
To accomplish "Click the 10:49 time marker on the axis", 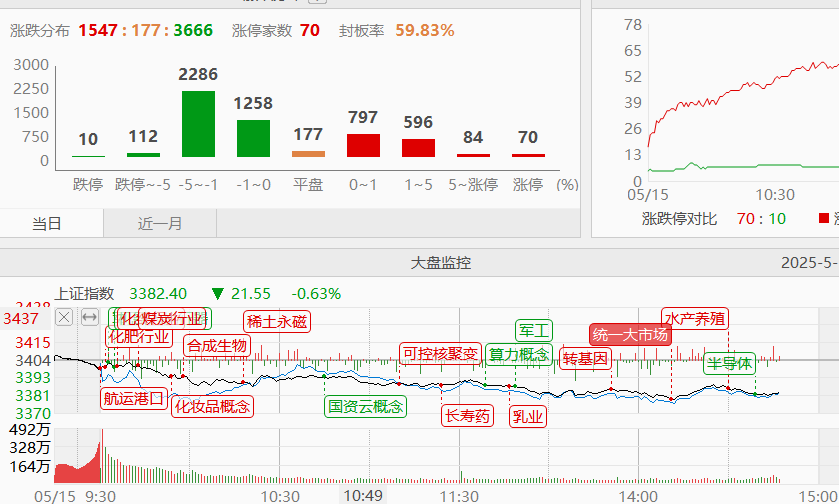I will 363,495.
